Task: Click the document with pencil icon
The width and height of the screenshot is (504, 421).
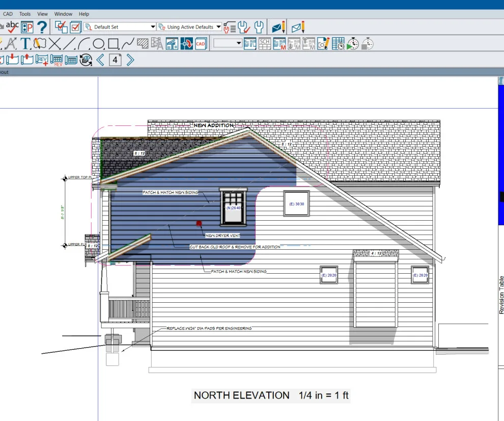Action: pos(323,44)
